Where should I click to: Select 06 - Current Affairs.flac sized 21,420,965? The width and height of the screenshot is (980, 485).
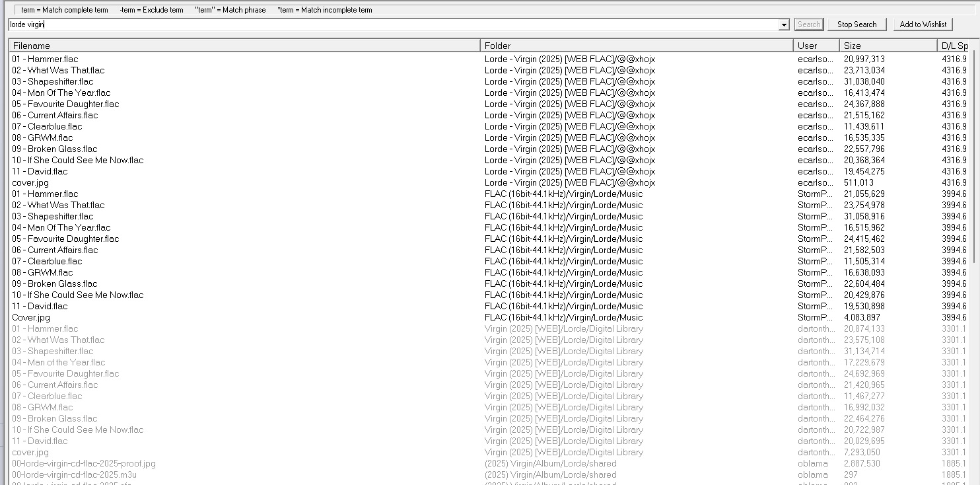(x=55, y=385)
